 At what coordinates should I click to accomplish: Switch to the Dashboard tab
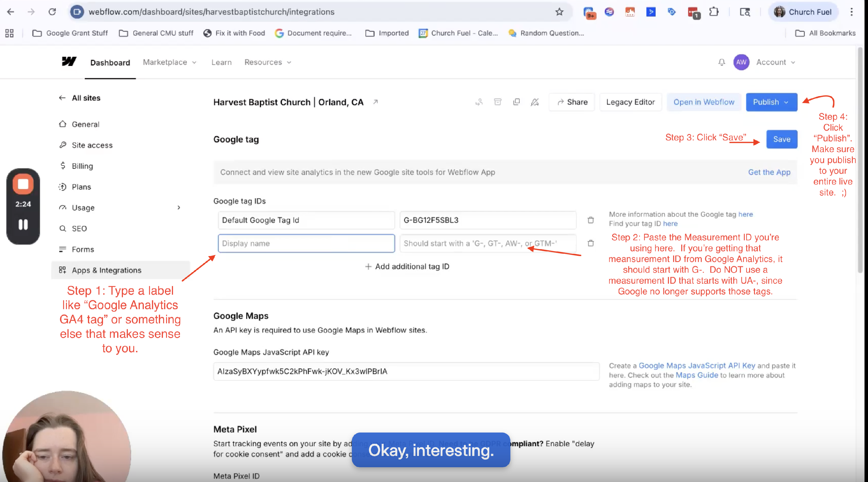110,63
